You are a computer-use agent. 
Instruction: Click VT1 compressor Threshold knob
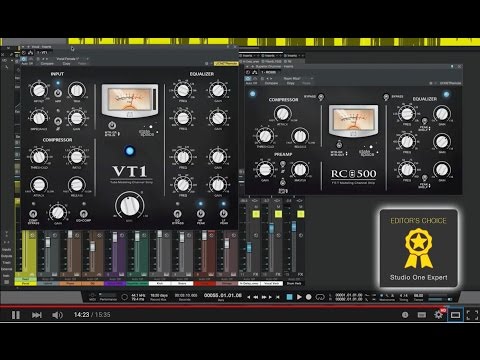[x=39, y=156]
